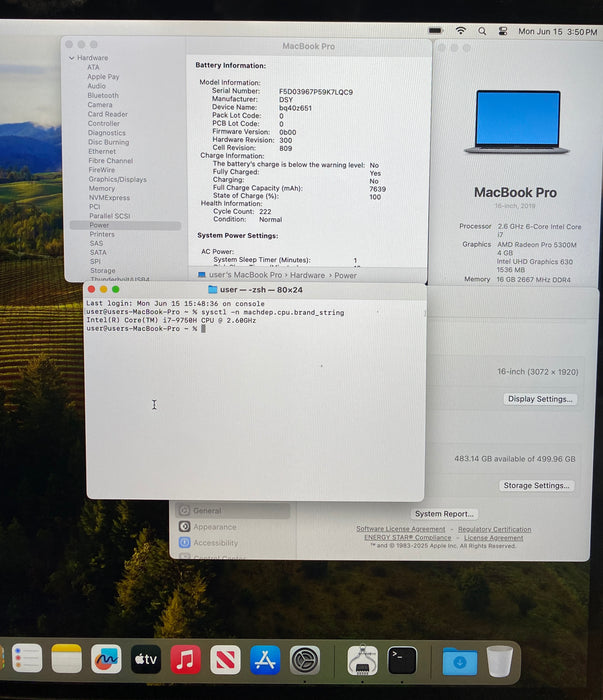Screen dimensions: 603x700
Task: Open the Notes app in the Dock
Action: coord(67,658)
